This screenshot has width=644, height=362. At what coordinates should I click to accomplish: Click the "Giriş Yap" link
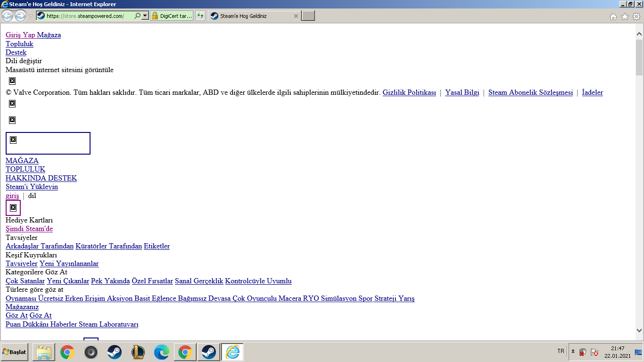pyautogui.click(x=20, y=35)
